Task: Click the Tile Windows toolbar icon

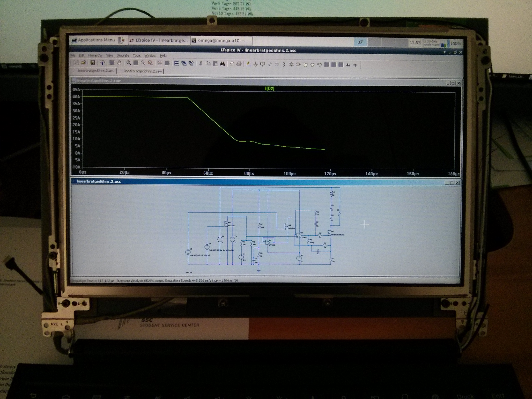Action: tap(177, 63)
